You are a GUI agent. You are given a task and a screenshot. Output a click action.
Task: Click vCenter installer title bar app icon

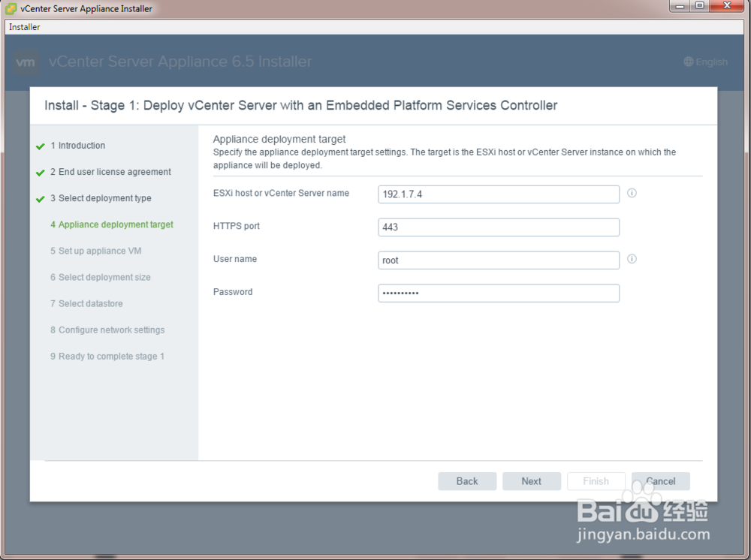point(11,8)
